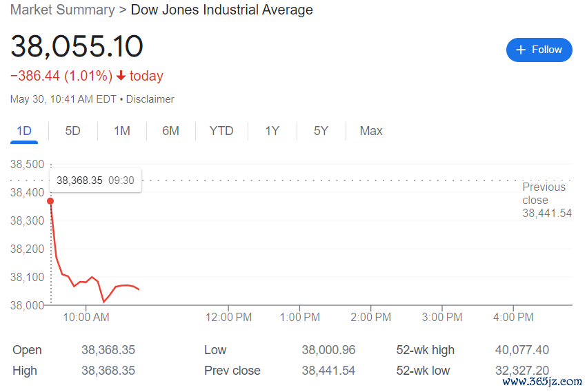Click the 38,368.35 09:30 tooltip

(95, 180)
